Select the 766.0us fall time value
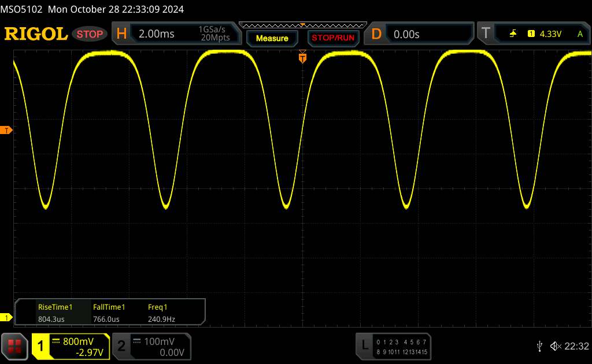The width and height of the screenshot is (592, 364). [x=106, y=319]
